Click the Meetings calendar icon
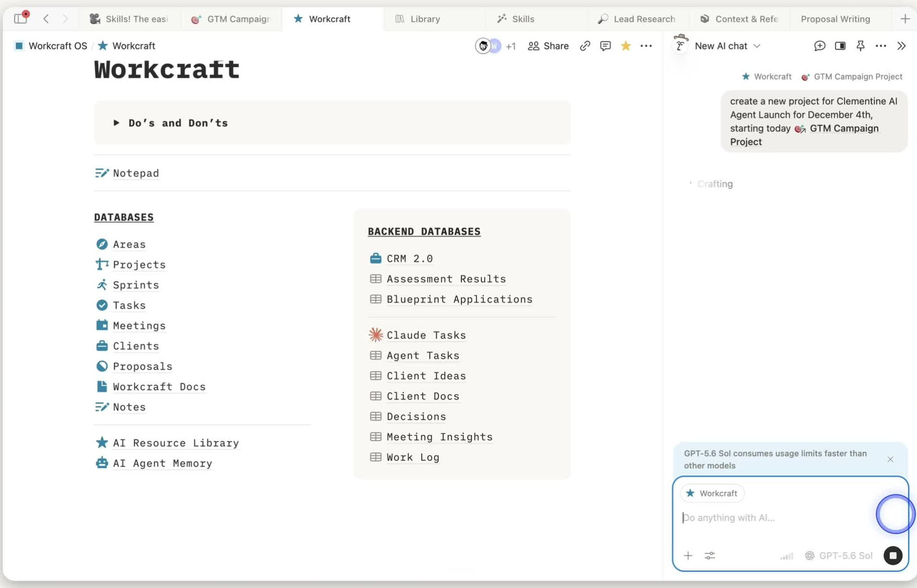The width and height of the screenshot is (917, 588). click(x=102, y=325)
